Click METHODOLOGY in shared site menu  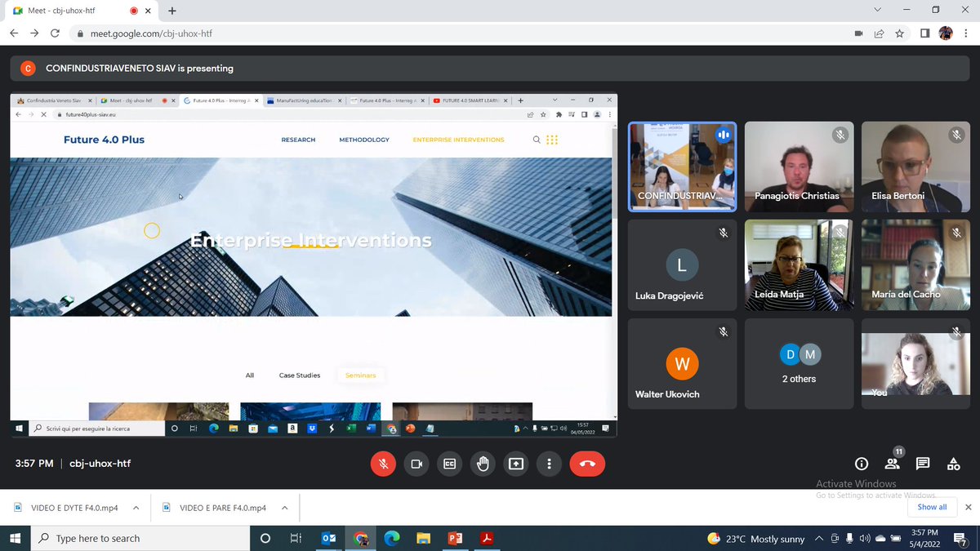click(x=364, y=140)
